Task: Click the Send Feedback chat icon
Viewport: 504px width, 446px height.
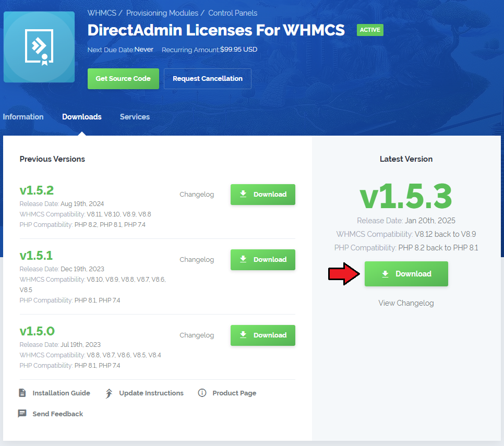Action: [x=22, y=414]
